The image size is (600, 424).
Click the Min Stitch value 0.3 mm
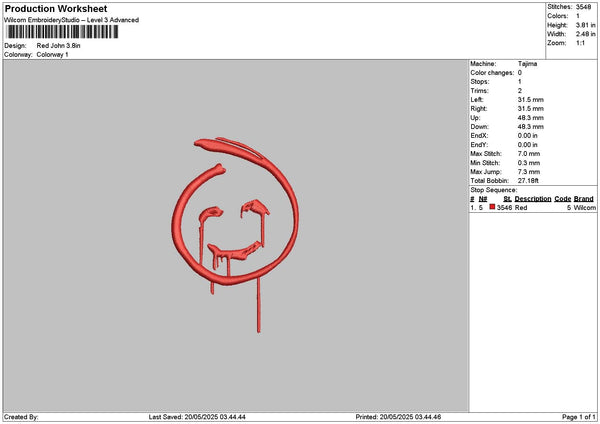(529, 163)
